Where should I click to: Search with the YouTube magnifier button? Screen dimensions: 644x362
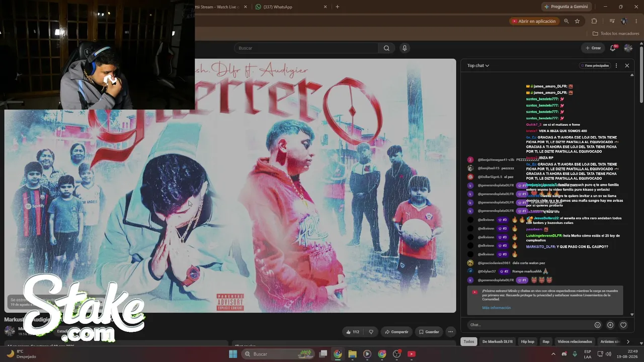pyautogui.click(x=386, y=48)
